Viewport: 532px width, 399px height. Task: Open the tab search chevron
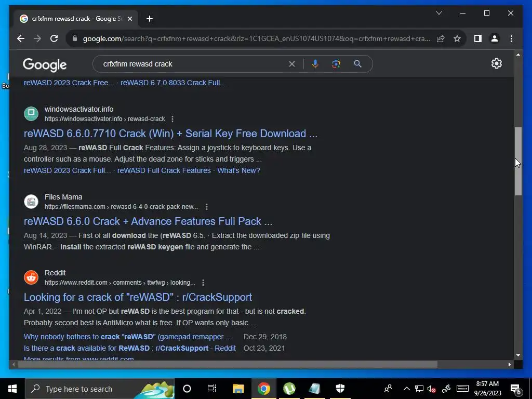point(438,13)
